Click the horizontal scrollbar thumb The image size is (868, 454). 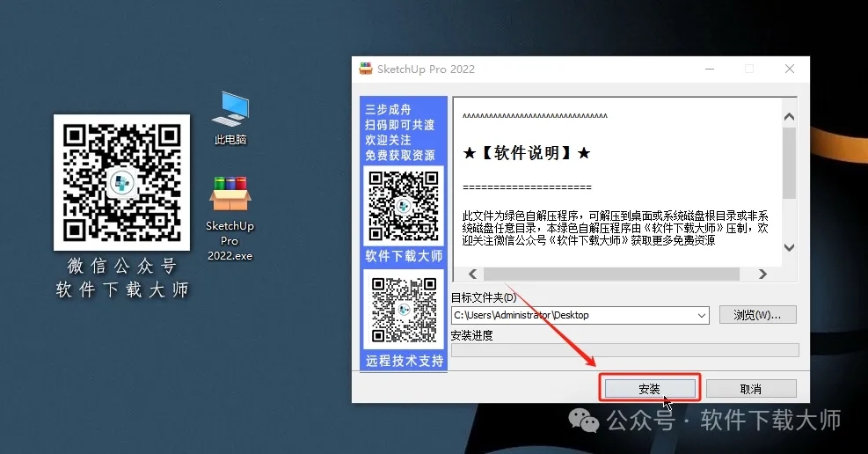612,274
